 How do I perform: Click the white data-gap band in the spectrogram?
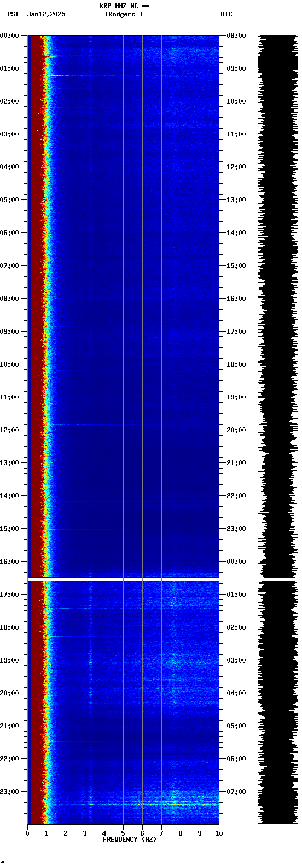pos(123,579)
